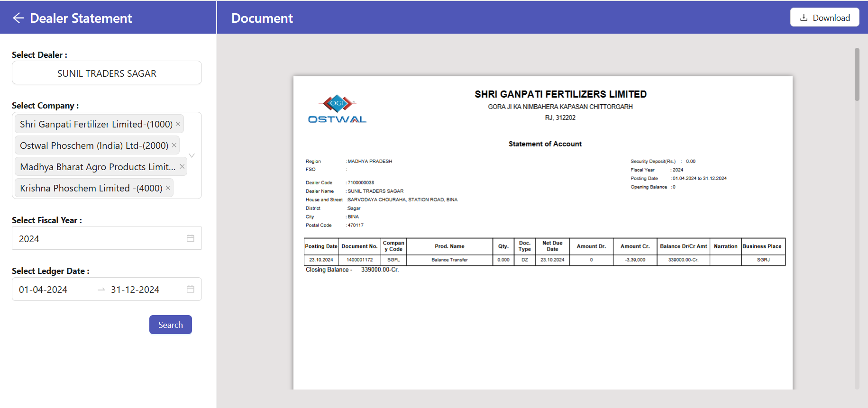
Task: Open the ledger date calendar icon
Action: (191, 289)
